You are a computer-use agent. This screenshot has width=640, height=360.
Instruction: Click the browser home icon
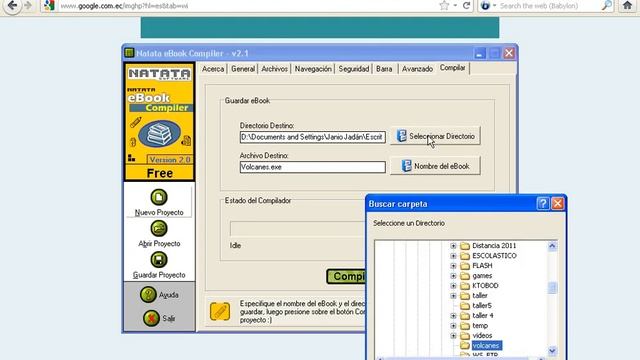click(x=627, y=6)
